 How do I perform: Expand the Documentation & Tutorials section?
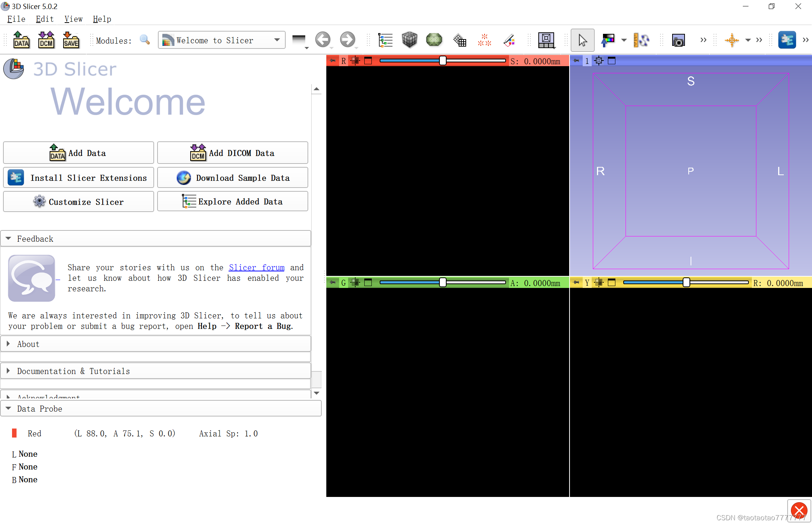coord(73,371)
